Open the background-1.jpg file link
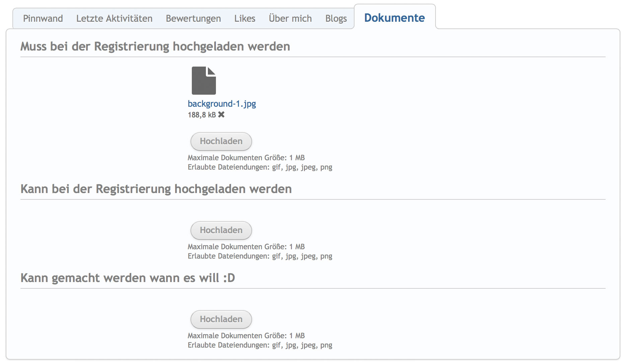 [x=222, y=104]
